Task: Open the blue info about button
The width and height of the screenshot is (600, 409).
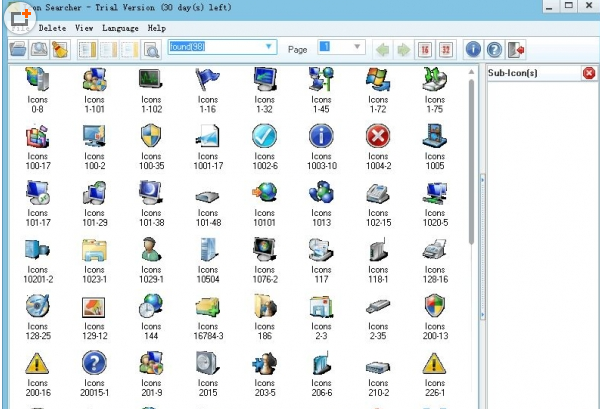Action: pos(473,49)
